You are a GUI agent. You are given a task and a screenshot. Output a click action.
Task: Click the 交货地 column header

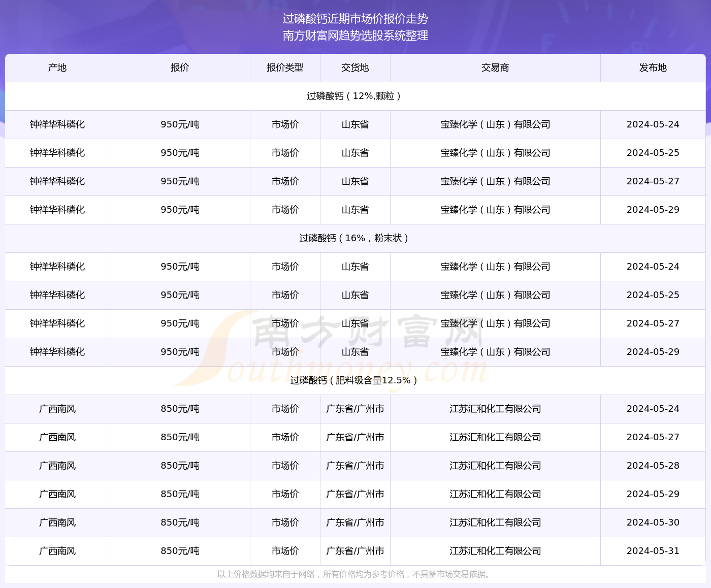coord(355,68)
